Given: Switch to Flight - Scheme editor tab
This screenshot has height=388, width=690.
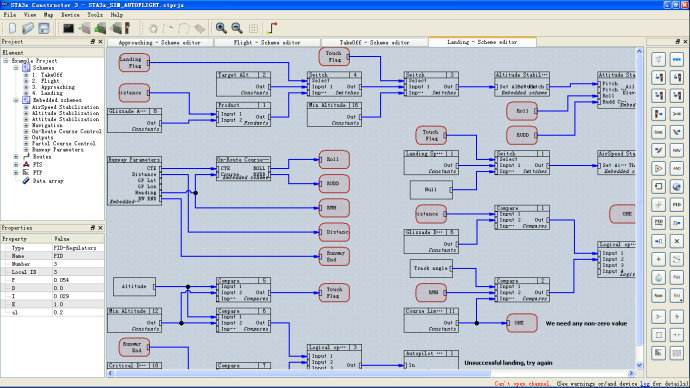Looking at the screenshot, I should click(267, 42).
